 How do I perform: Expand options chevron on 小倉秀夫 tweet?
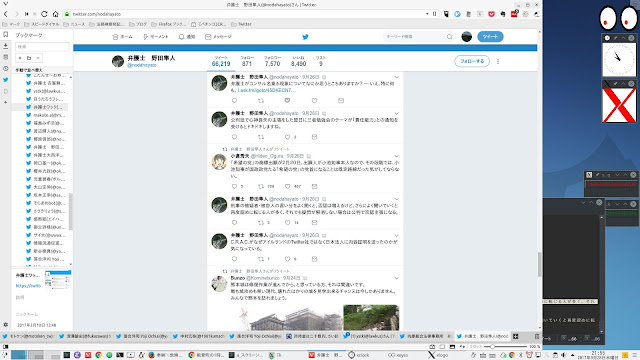pos(396,156)
